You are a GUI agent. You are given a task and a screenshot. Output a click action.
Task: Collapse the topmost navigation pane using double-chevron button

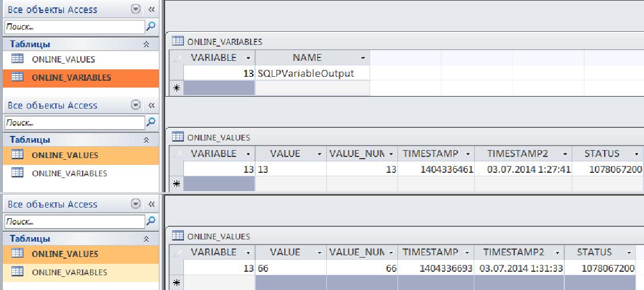[x=151, y=10]
